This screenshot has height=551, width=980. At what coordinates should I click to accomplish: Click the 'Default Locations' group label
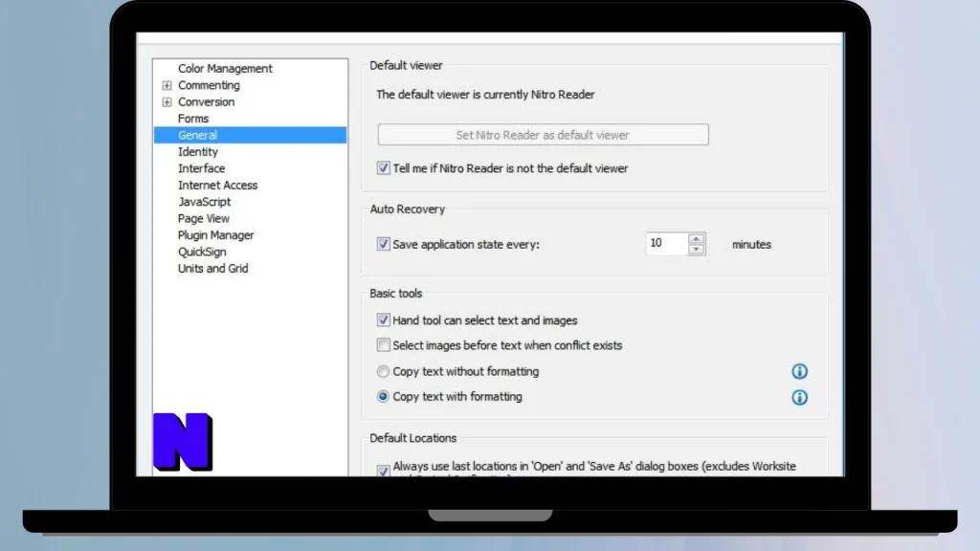tap(412, 438)
